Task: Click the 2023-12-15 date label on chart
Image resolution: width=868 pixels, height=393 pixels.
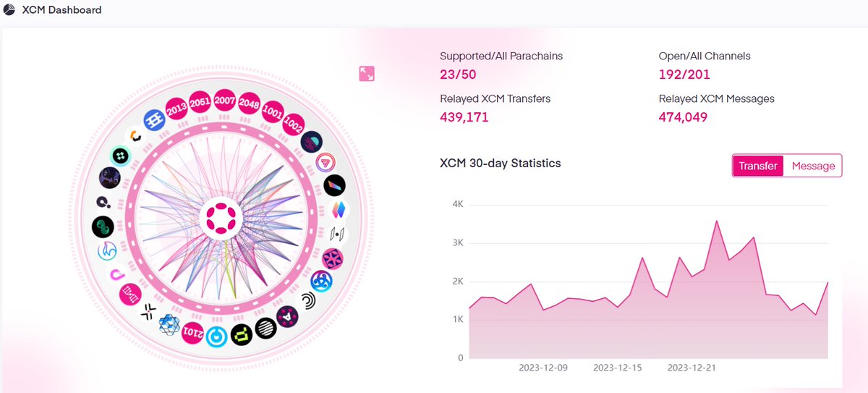Action: point(617,368)
